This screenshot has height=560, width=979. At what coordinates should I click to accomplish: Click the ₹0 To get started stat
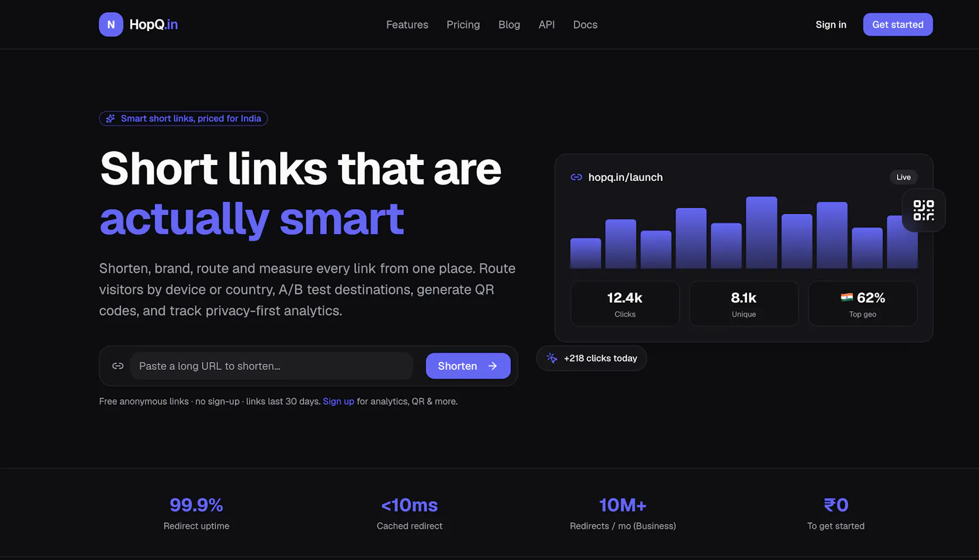click(836, 514)
